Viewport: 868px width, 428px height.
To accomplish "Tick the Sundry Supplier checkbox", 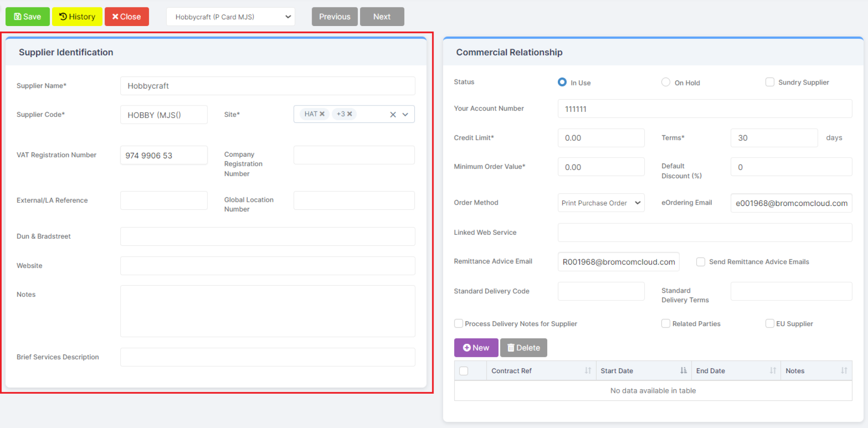I will pos(770,82).
